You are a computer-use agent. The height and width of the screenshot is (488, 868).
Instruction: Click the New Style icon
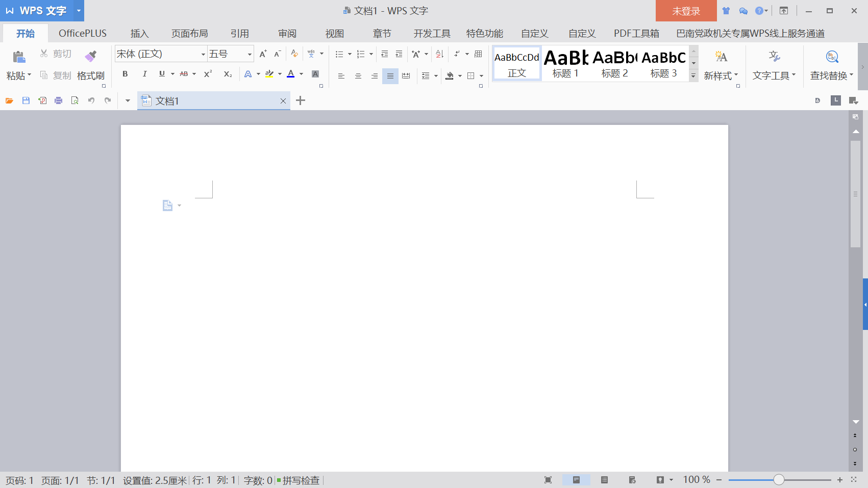tap(721, 57)
